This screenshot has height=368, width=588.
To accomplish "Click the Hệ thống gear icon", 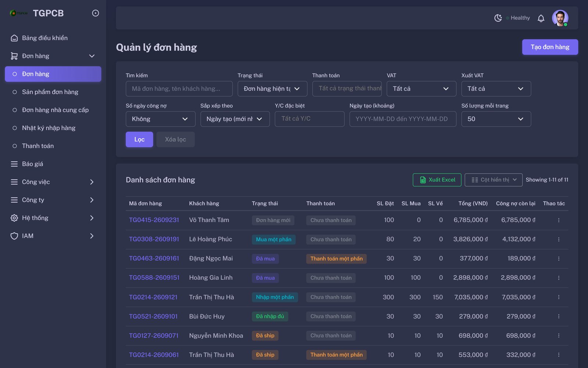I will pyautogui.click(x=14, y=218).
